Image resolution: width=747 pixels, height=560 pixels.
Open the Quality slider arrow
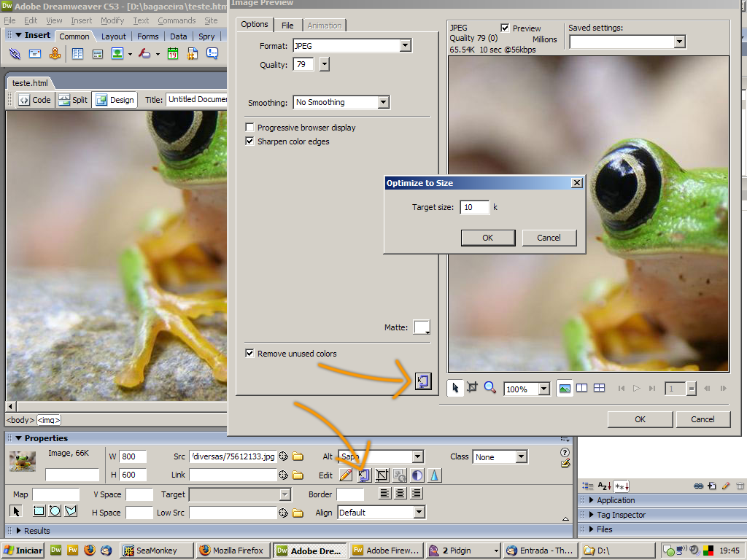(325, 64)
